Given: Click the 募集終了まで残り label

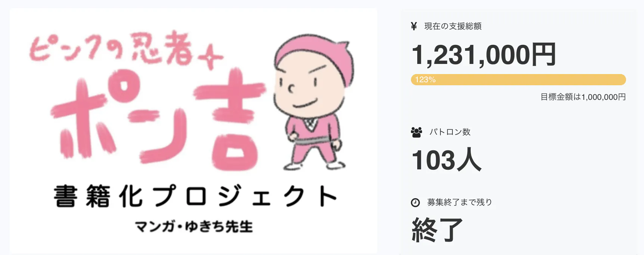Looking at the screenshot, I should (x=459, y=202).
